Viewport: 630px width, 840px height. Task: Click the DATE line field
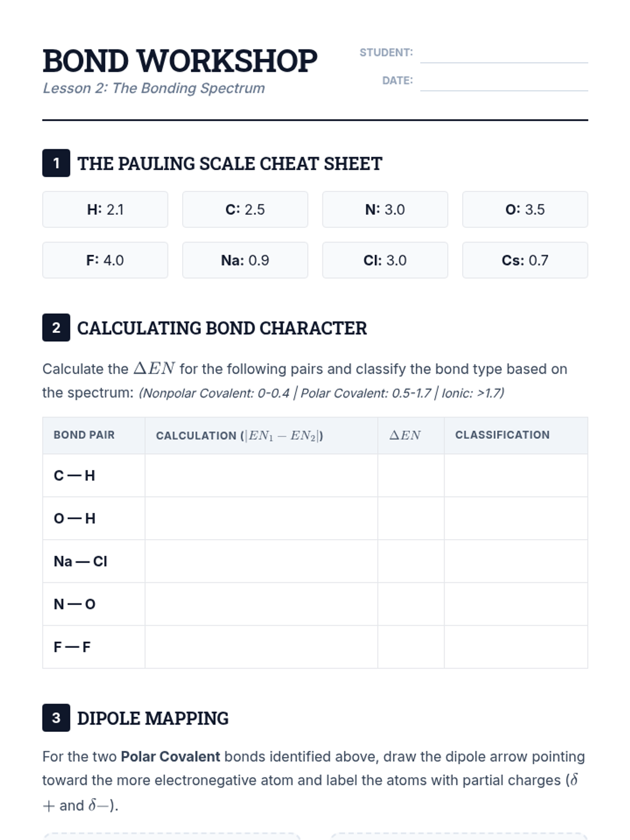[504, 81]
